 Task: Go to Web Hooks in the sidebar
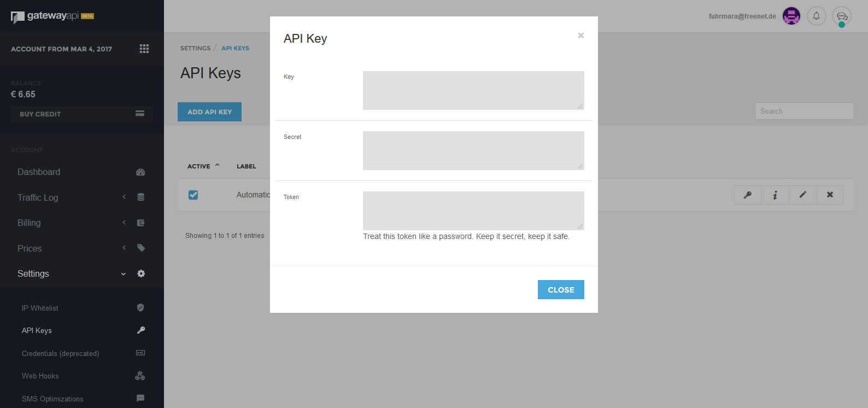[40, 376]
